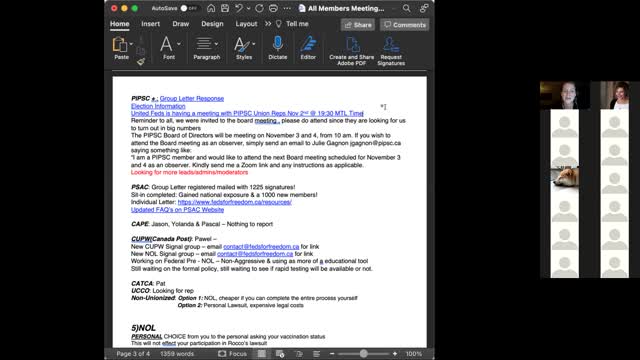Open the Election Information link
The width and height of the screenshot is (640, 360).
point(158,106)
